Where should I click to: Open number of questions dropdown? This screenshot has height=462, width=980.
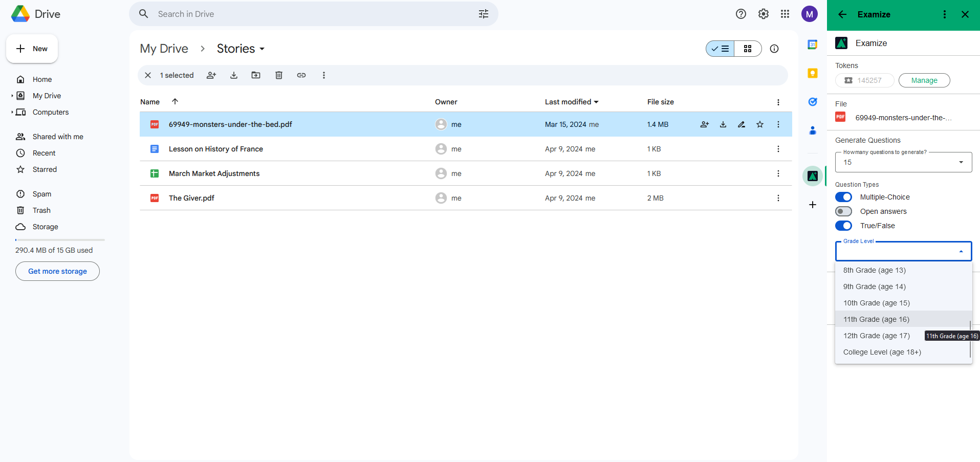click(x=904, y=162)
